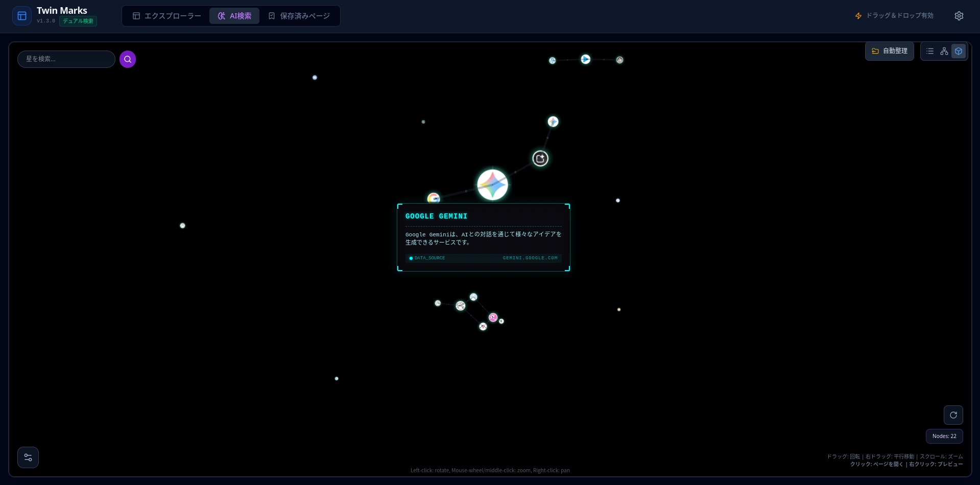Click the large Google Gemini star node
The image size is (980, 485).
(492, 185)
